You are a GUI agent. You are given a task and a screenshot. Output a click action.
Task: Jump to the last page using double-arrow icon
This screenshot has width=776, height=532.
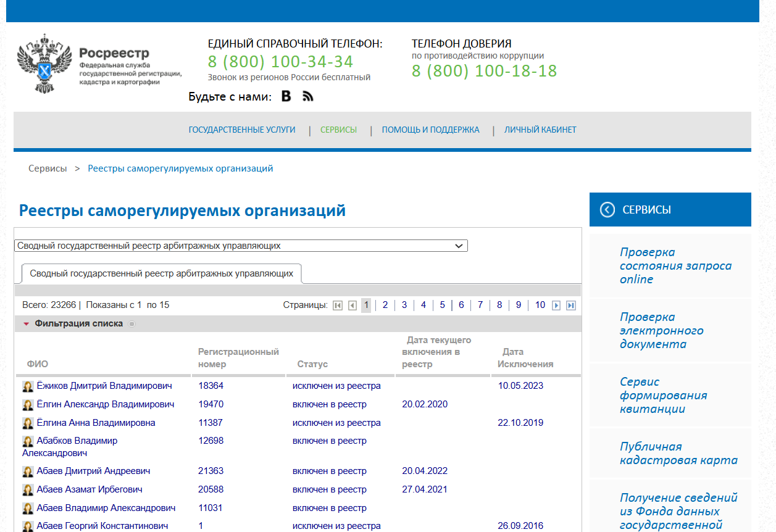tap(570, 304)
